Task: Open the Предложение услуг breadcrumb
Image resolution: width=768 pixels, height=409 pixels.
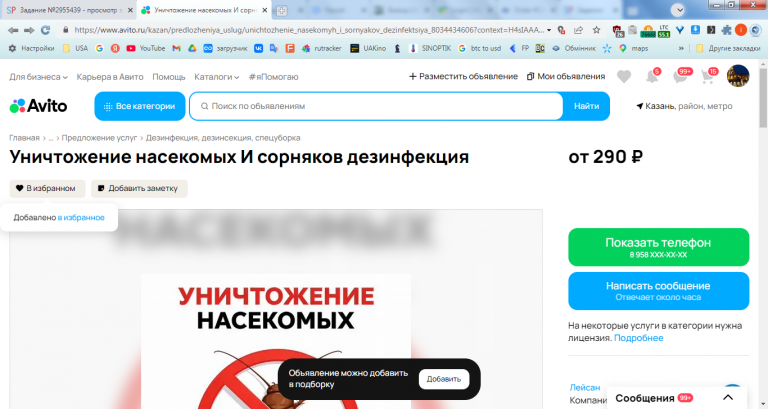Action: coord(99,138)
